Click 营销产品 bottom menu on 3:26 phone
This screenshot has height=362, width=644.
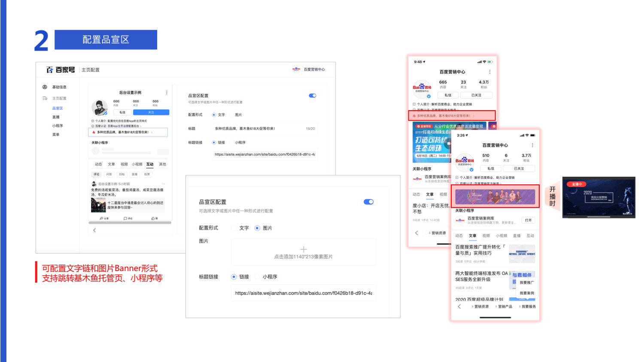click(504, 307)
